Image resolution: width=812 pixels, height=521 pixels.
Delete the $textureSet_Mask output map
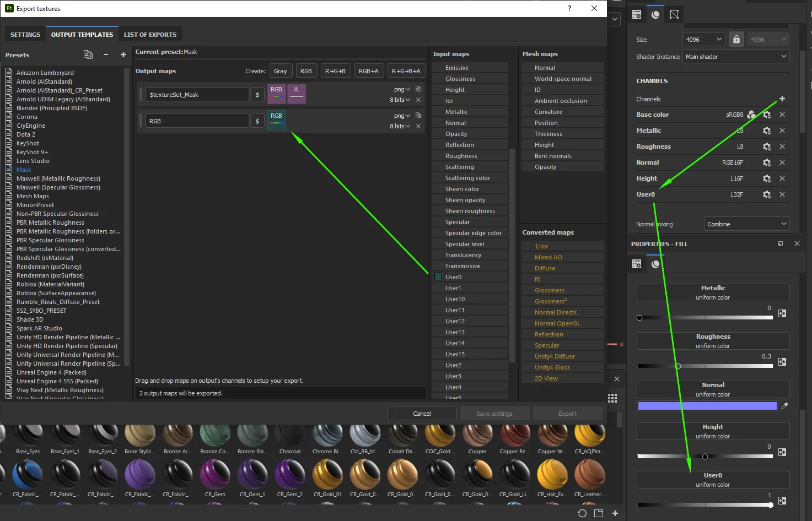coord(418,100)
